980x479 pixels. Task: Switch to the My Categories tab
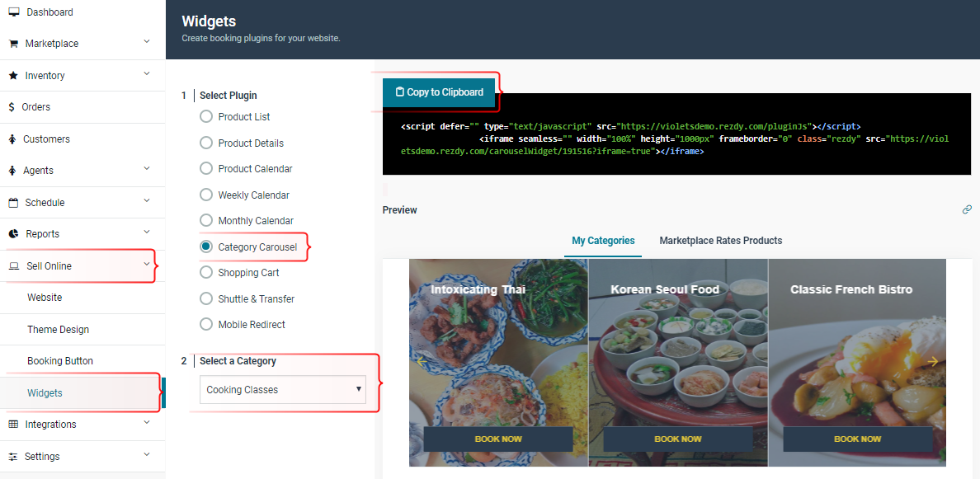[603, 241]
